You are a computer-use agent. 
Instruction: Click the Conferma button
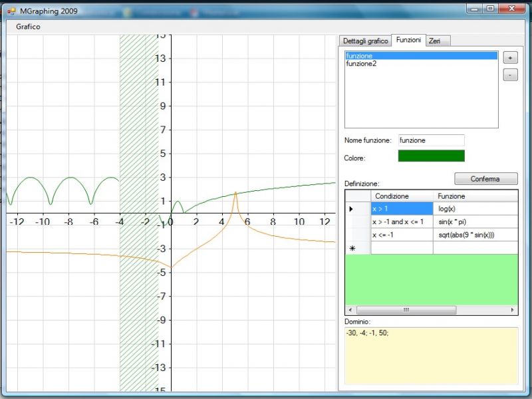[x=486, y=179]
